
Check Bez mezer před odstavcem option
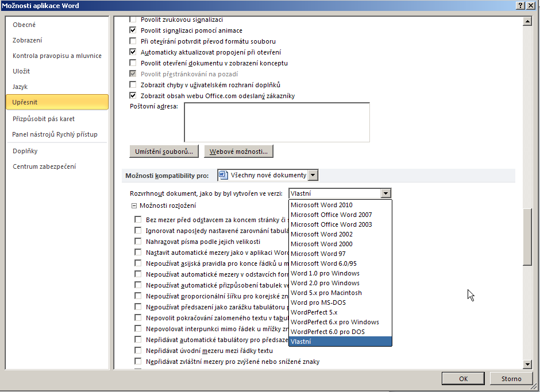coord(138,220)
